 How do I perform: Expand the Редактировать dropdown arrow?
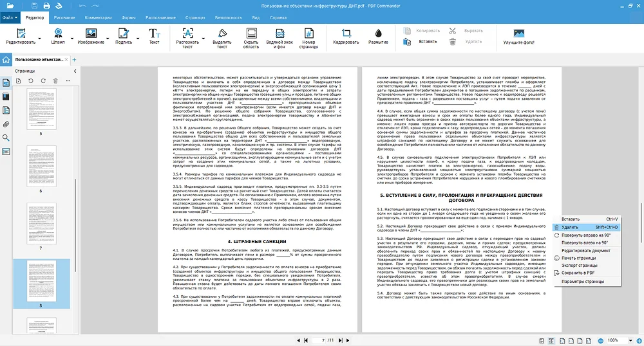[38, 39]
